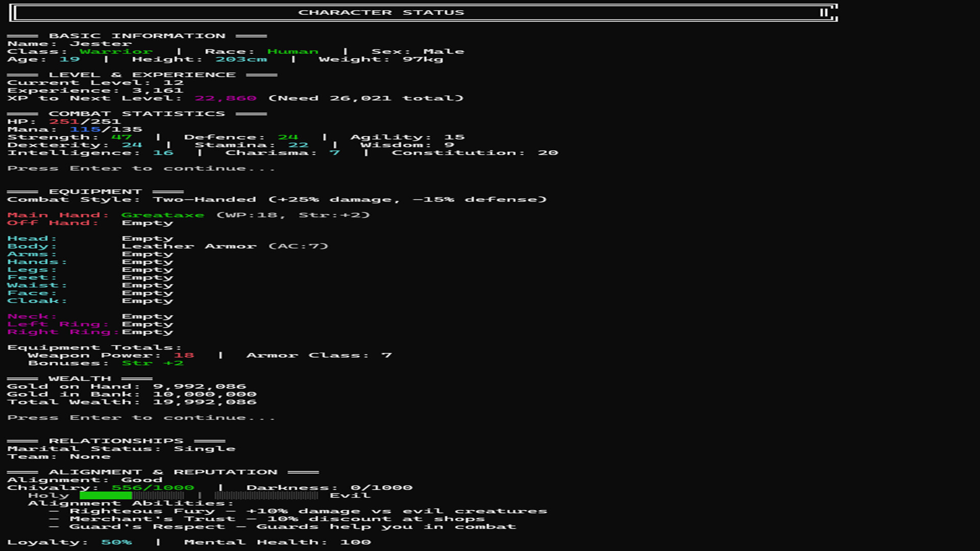Image resolution: width=980 pixels, height=551 pixels.
Task: Select the Left Ring slot
Action: (x=148, y=323)
